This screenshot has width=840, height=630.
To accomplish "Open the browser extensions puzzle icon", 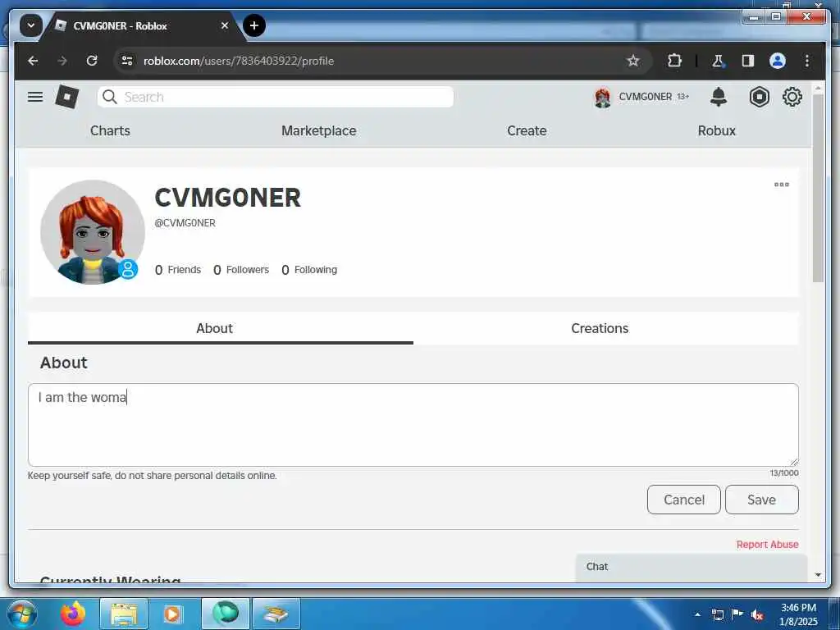I will pos(674,61).
